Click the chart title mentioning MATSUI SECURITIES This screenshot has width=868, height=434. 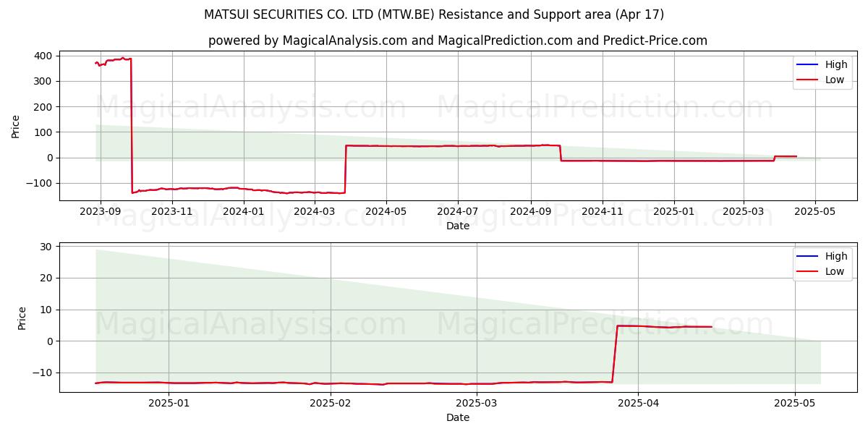point(434,14)
